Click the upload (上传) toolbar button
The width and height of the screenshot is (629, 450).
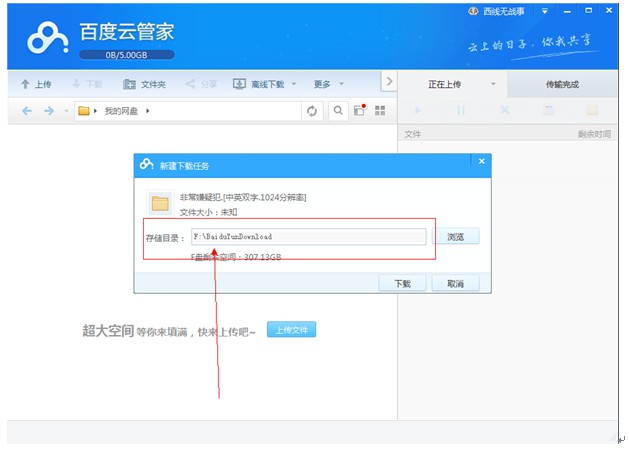(37, 84)
